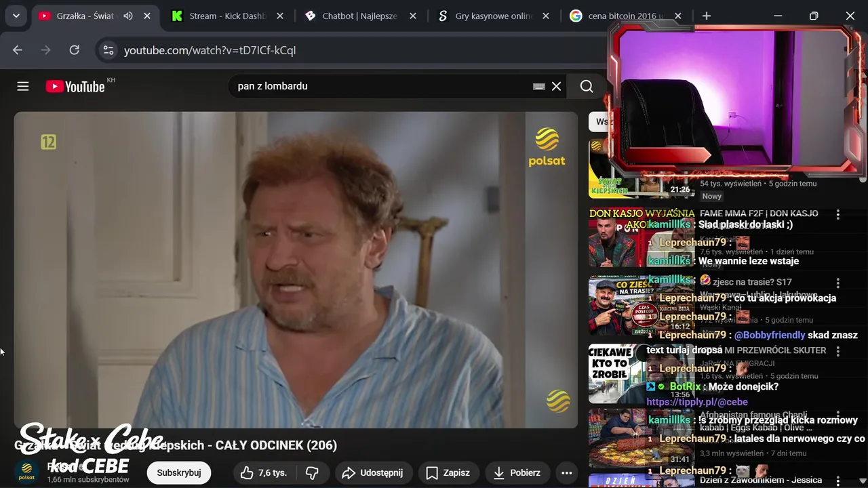
Task: Click the video player to pause
Action: pyautogui.click(x=296, y=270)
